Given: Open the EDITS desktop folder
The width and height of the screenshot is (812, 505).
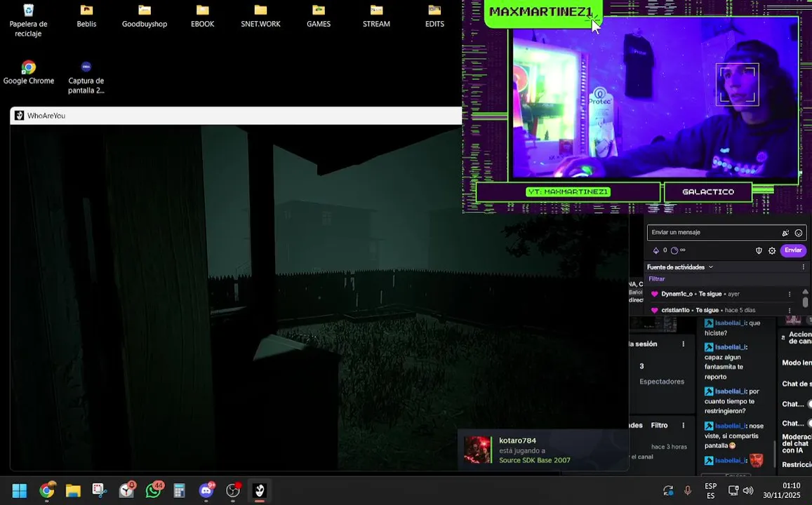Looking at the screenshot, I should point(434,16).
